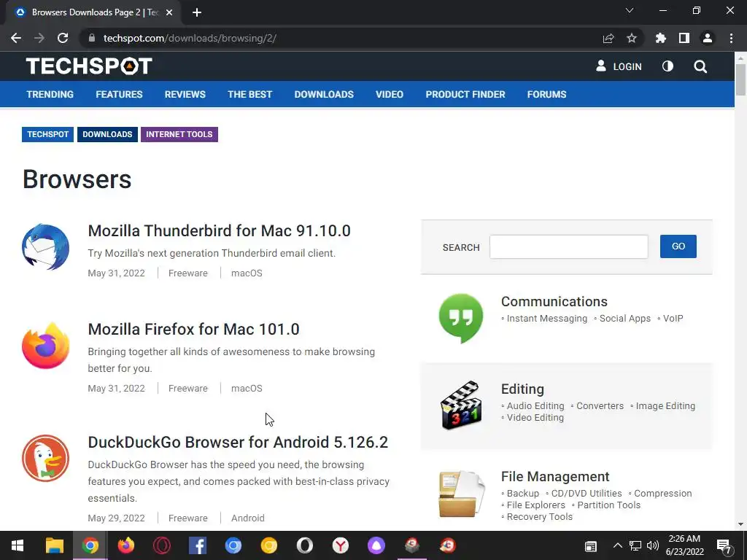Click the TechSpot logo

pyautogui.click(x=89, y=66)
